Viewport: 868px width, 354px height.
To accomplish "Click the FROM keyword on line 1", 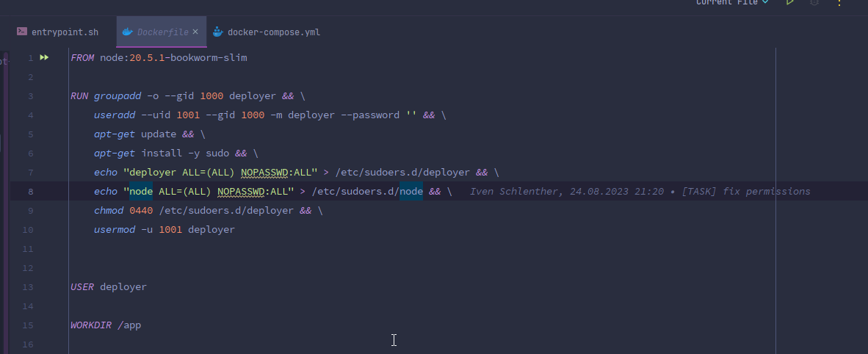I will [x=82, y=58].
